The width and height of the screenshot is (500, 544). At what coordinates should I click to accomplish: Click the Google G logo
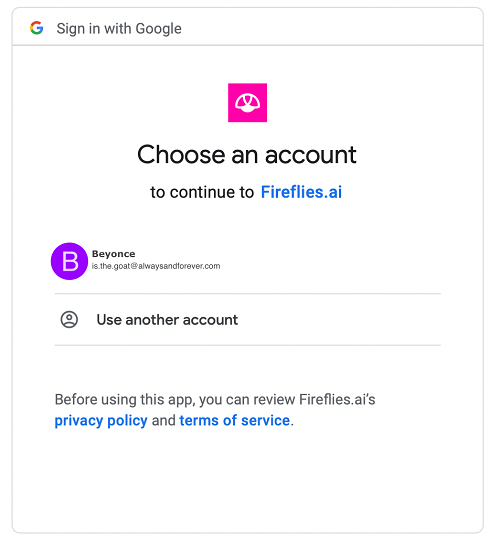[x=36, y=28]
